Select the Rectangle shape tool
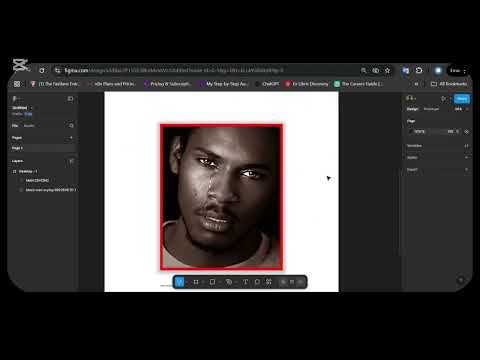480x360 pixels. [212, 282]
